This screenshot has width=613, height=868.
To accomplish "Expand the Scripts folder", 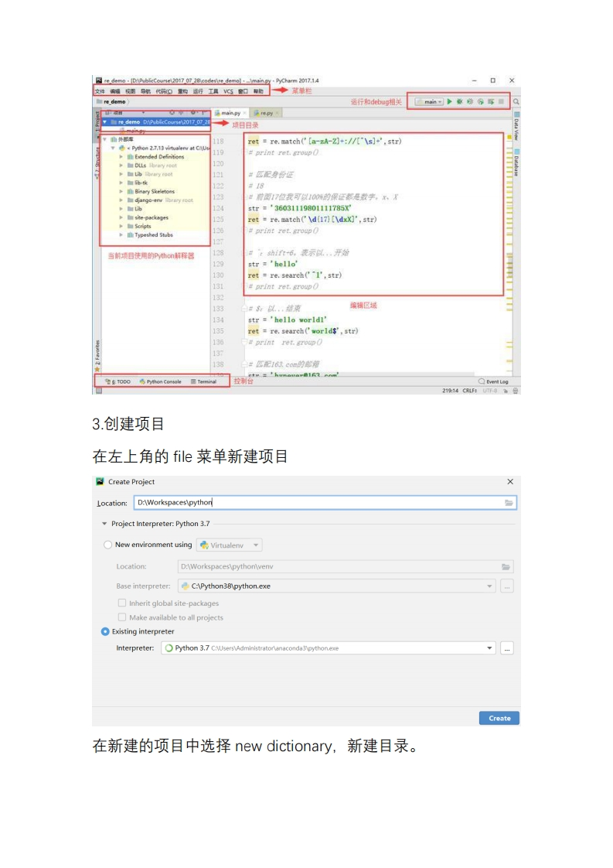I will [x=121, y=227].
